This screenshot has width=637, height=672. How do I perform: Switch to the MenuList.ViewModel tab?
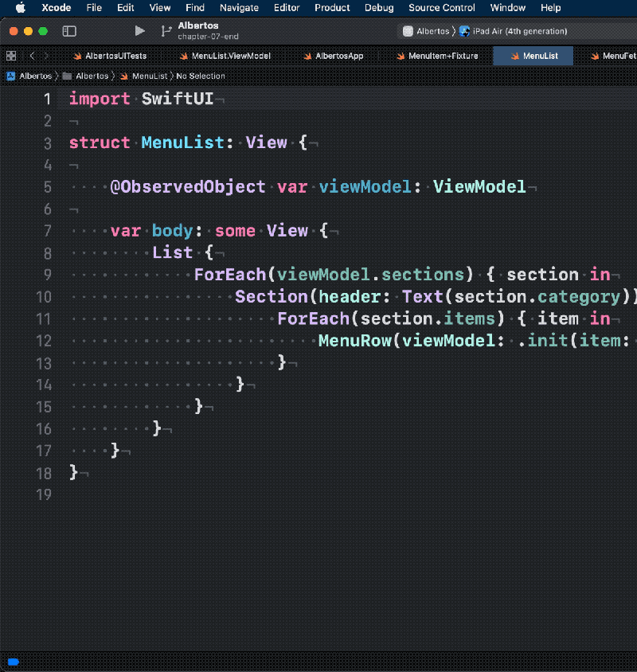233,56
